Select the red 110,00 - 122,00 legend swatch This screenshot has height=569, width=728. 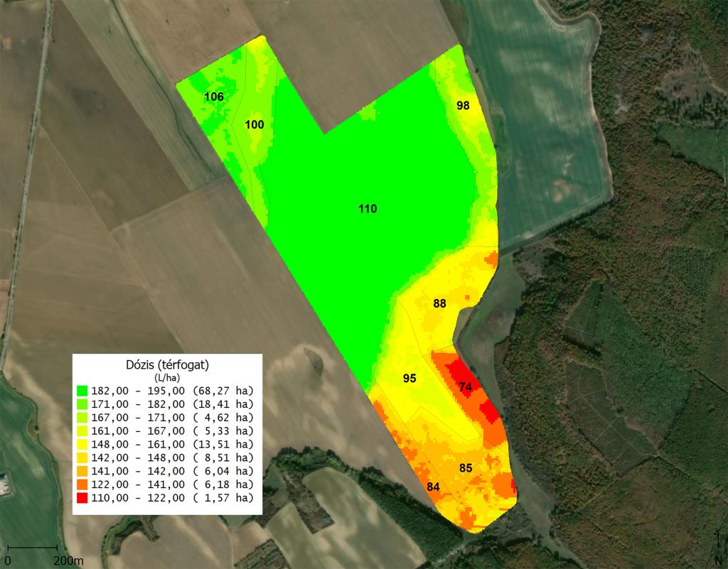coord(82,498)
